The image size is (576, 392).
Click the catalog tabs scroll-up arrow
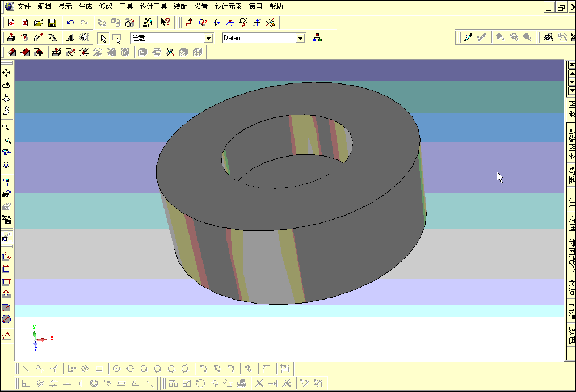click(x=572, y=74)
